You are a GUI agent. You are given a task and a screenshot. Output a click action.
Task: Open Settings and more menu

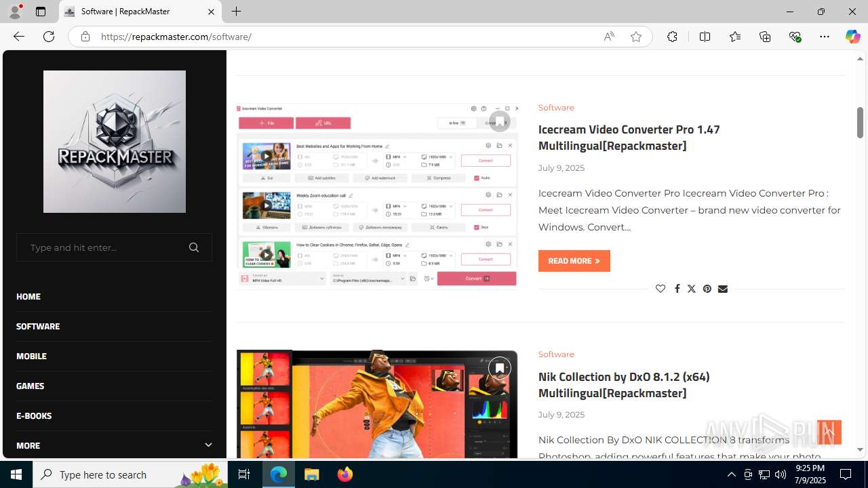(x=825, y=37)
